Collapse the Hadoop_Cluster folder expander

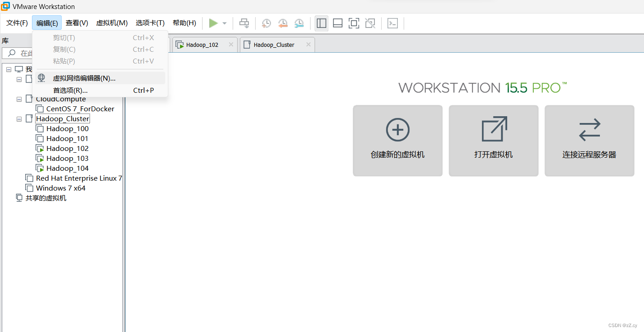[19, 119]
